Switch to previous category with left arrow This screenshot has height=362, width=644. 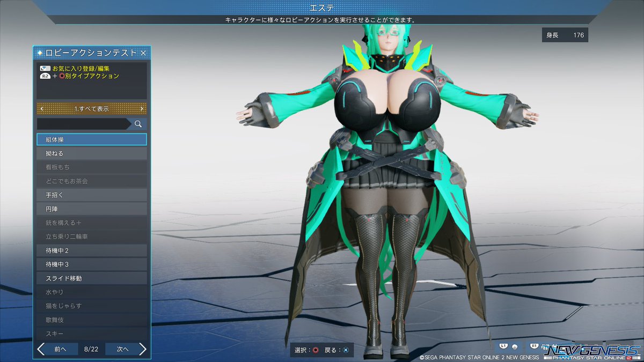[42, 109]
